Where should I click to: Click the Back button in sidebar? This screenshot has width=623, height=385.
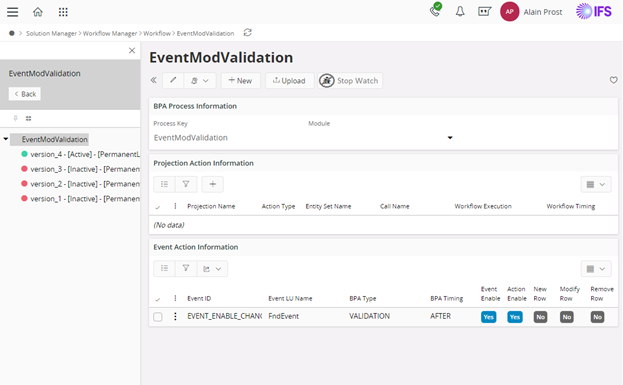click(25, 94)
